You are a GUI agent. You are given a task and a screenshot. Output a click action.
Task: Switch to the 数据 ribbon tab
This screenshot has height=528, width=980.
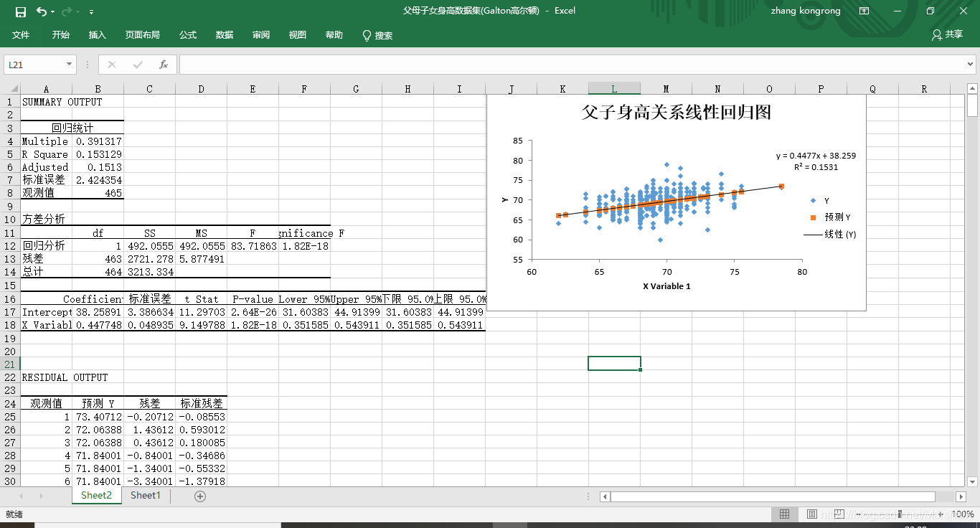(x=225, y=35)
